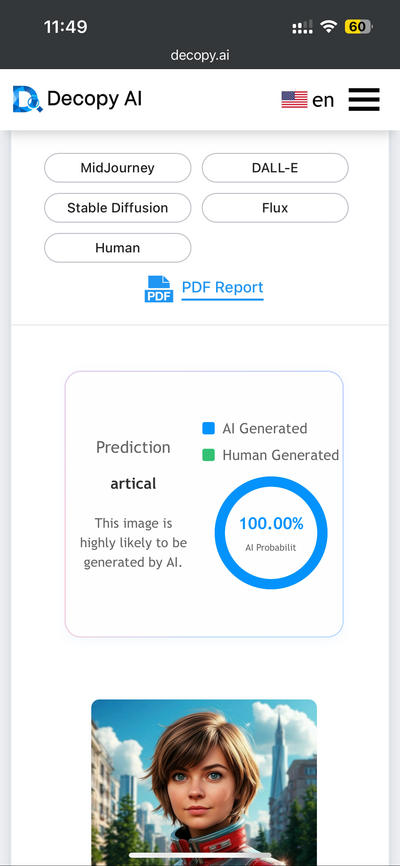Choose the Flux option
Screen dimensions: 400x866
pyautogui.click(x=275, y=208)
